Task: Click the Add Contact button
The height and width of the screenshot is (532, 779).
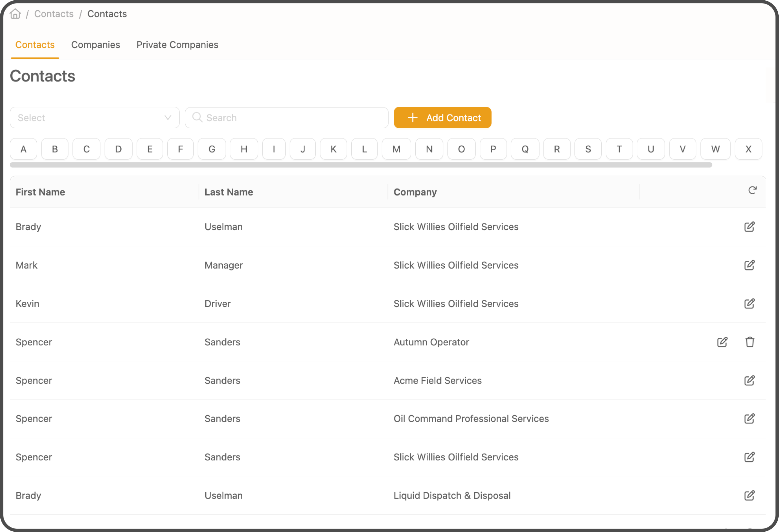Action: pyautogui.click(x=442, y=118)
